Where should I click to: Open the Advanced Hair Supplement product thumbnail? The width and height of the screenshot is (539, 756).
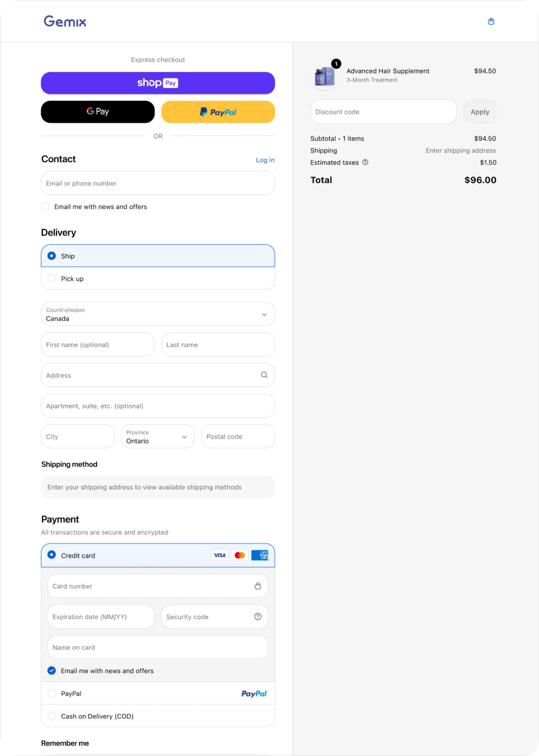[x=325, y=75]
